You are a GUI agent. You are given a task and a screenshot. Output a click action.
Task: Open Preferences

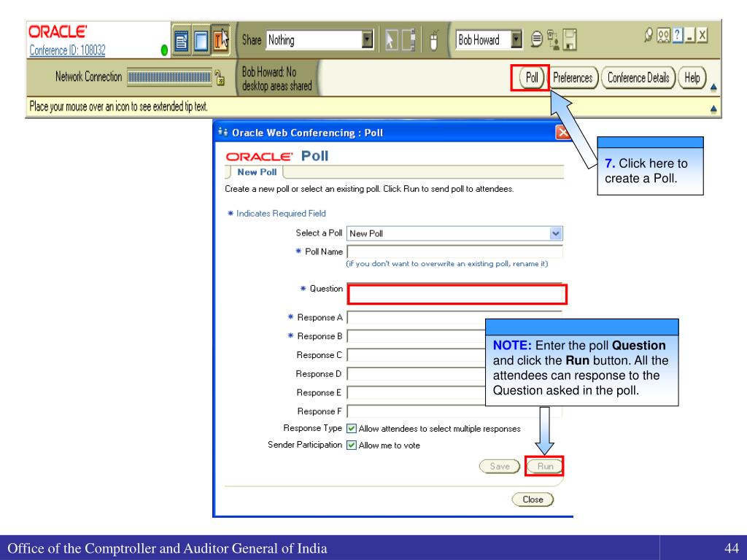coord(573,77)
